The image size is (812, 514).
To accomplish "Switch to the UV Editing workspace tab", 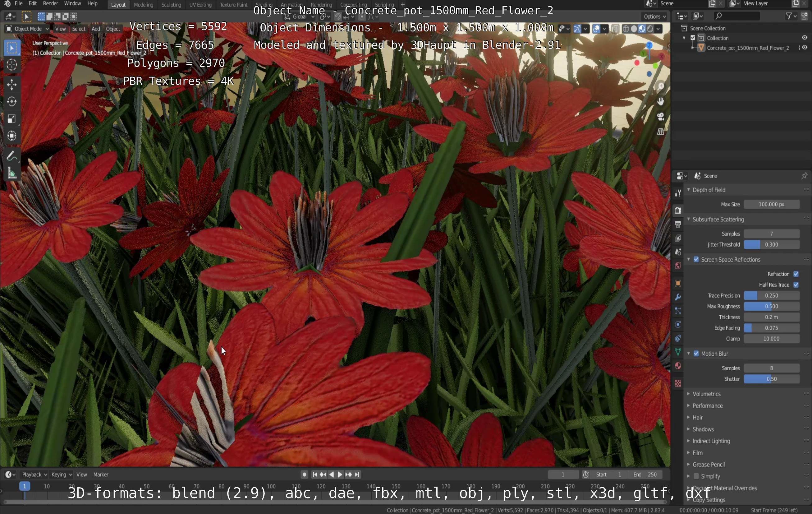I will click(x=200, y=5).
